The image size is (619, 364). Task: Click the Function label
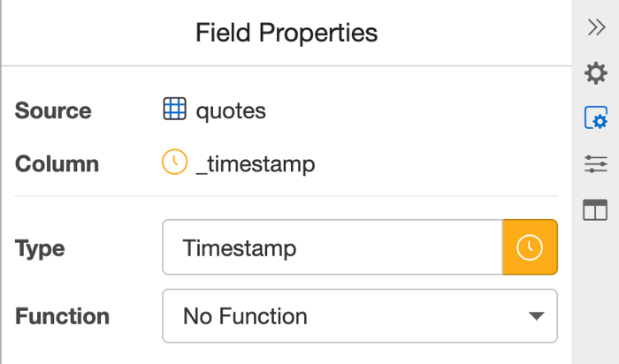(62, 316)
